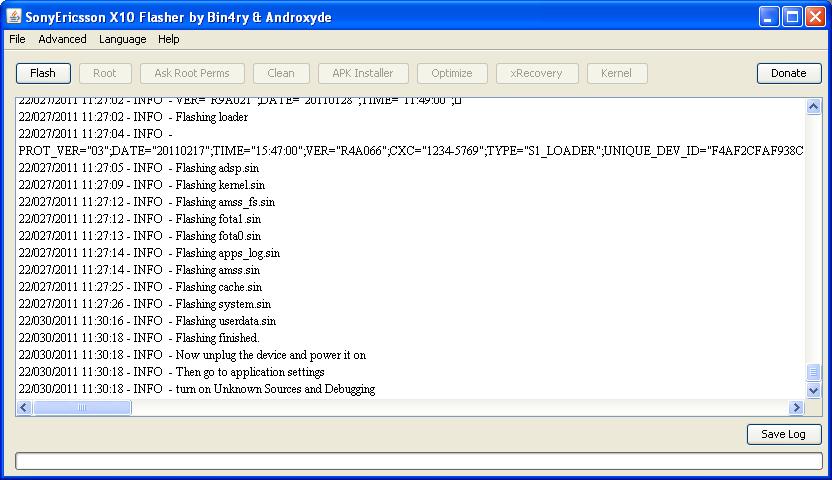Viewport: 832px width, 480px height.
Task: Click 'Then go to application settings' line
Action: point(171,371)
